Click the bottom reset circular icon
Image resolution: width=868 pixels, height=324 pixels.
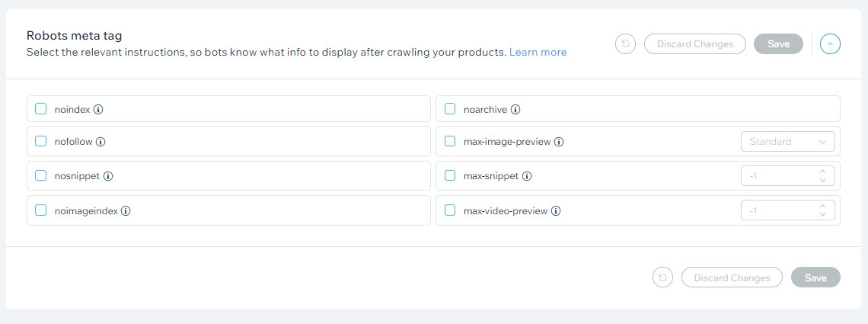(x=662, y=277)
